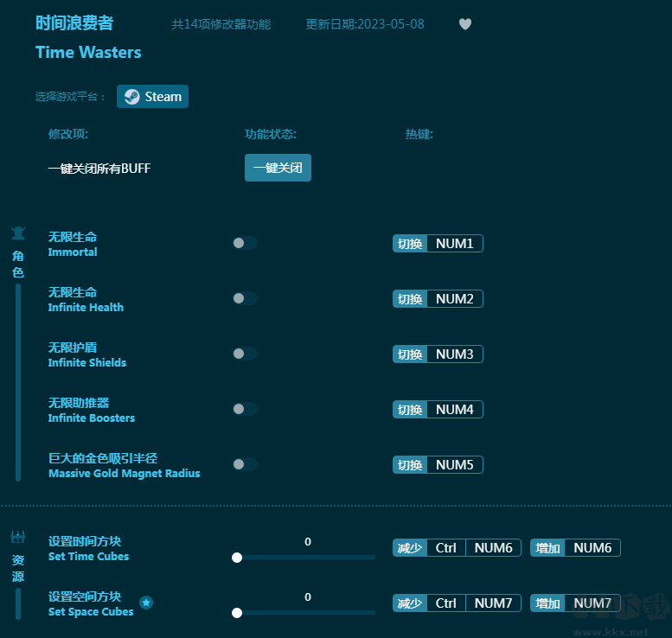The image size is (672, 638).
Task: Click the 减少 Ctrl NUM7 hotkey box
Action: click(x=457, y=603)
